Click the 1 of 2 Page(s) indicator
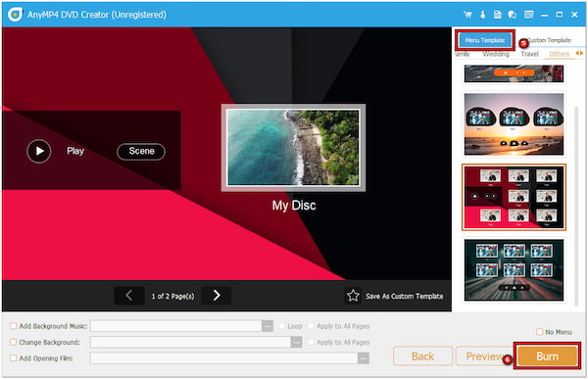The height and width of the screenshot is (379, 588). (172, 296)
